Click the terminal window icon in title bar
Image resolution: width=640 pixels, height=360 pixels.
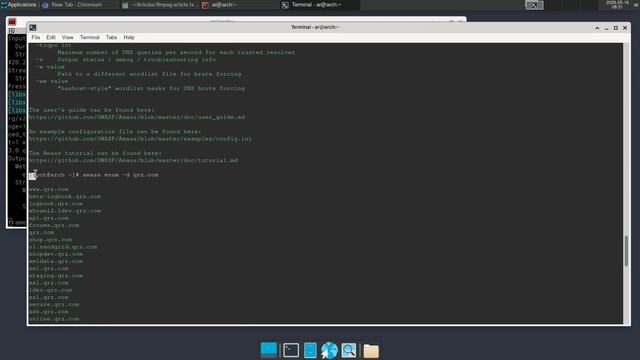(x=33, y=27)
